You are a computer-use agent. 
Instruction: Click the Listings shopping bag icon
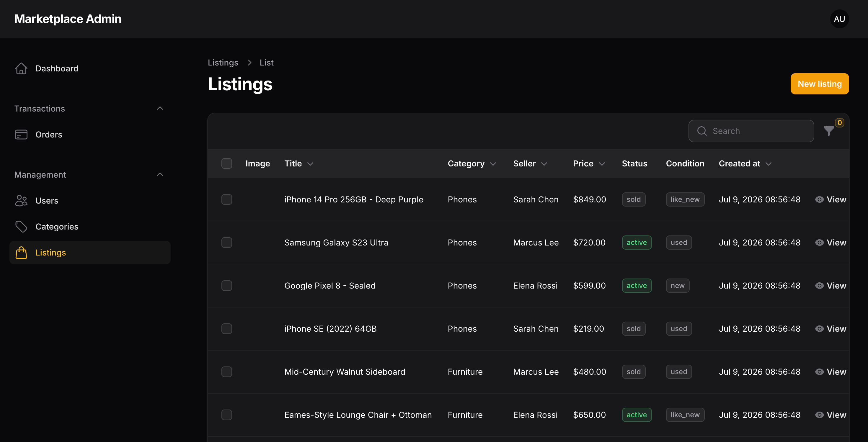tap(21, 253)
